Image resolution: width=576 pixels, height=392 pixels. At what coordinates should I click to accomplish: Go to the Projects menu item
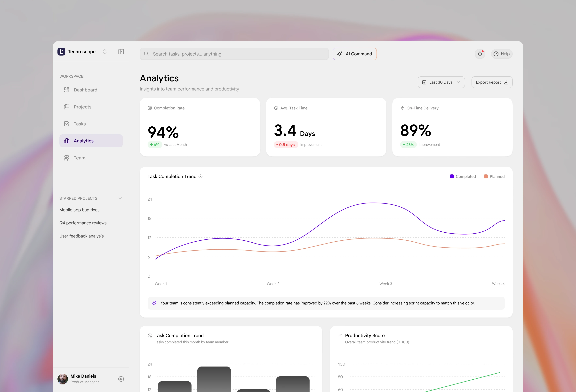[83, 107]
